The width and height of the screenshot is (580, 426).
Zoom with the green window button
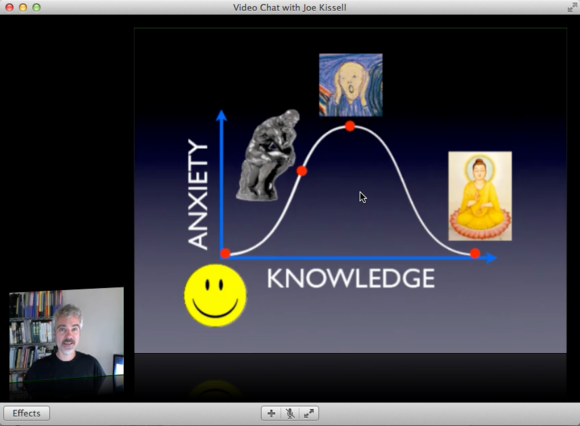tap(36, 7)
